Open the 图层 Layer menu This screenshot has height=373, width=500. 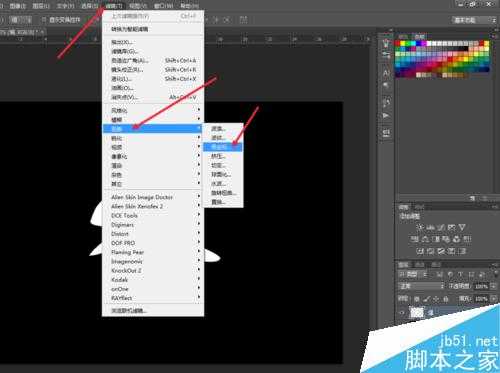coord(41,6)
